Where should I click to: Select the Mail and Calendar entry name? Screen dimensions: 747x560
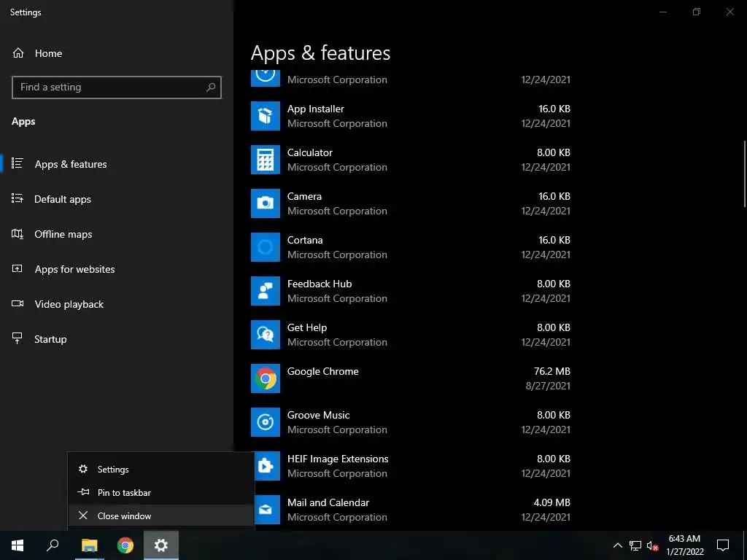pyautogui.click(x=328, y=502)
